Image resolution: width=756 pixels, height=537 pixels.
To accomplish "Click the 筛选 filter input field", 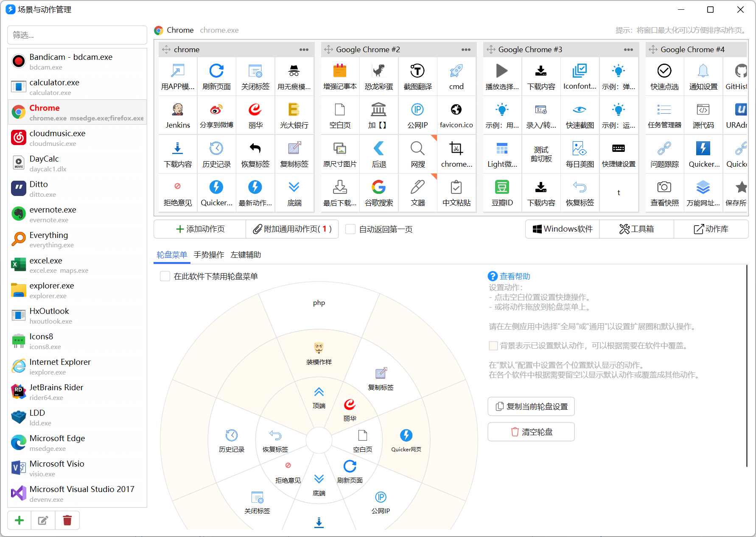I will pos(77,35).
